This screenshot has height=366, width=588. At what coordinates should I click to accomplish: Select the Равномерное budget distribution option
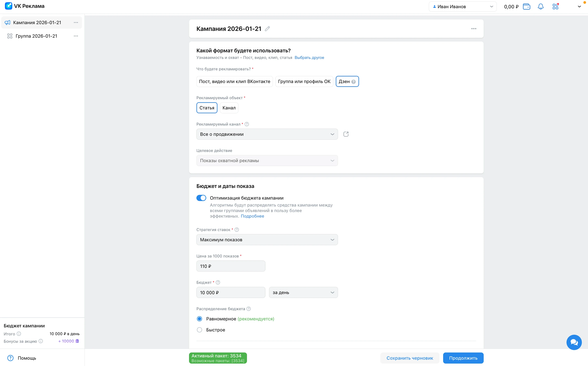(x=199, y=319)
